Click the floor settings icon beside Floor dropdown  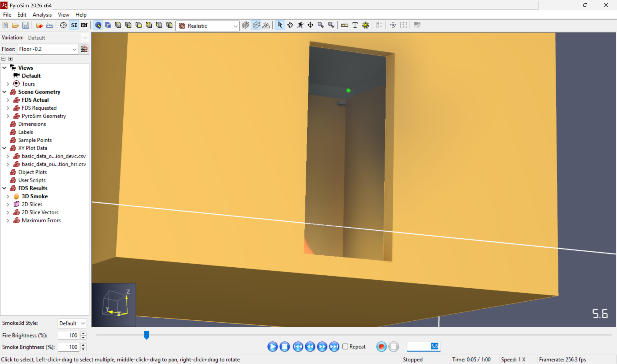(x=84, y=49)
